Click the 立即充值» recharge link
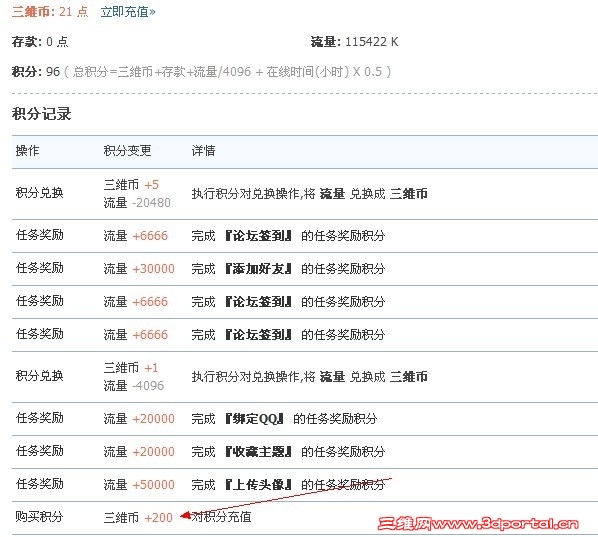 tap(128, 12)
